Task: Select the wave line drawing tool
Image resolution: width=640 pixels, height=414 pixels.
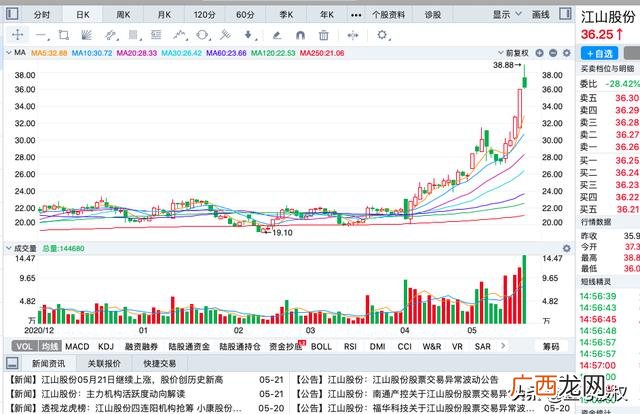Action: coord(180,35)
